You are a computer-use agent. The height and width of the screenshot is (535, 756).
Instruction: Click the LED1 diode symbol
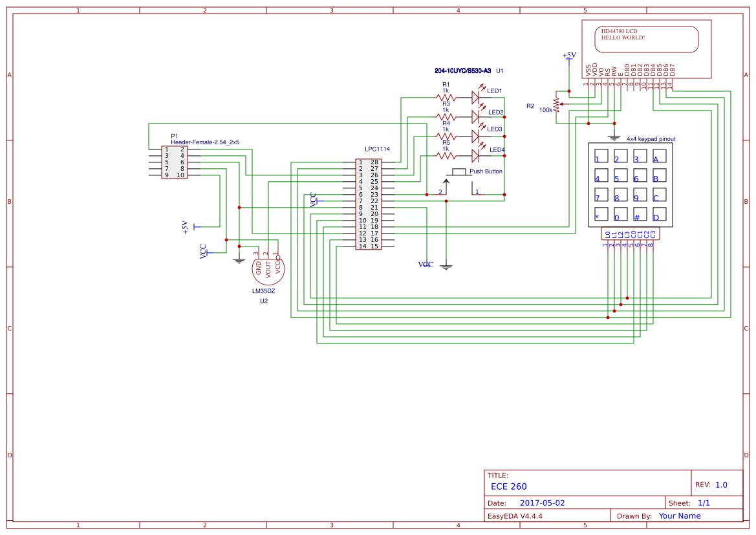tap(477, 96)
